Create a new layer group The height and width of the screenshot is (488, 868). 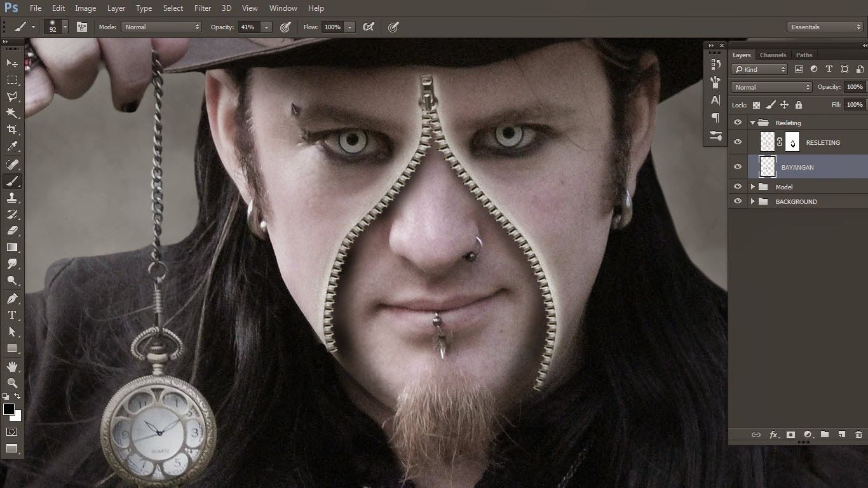825,435
